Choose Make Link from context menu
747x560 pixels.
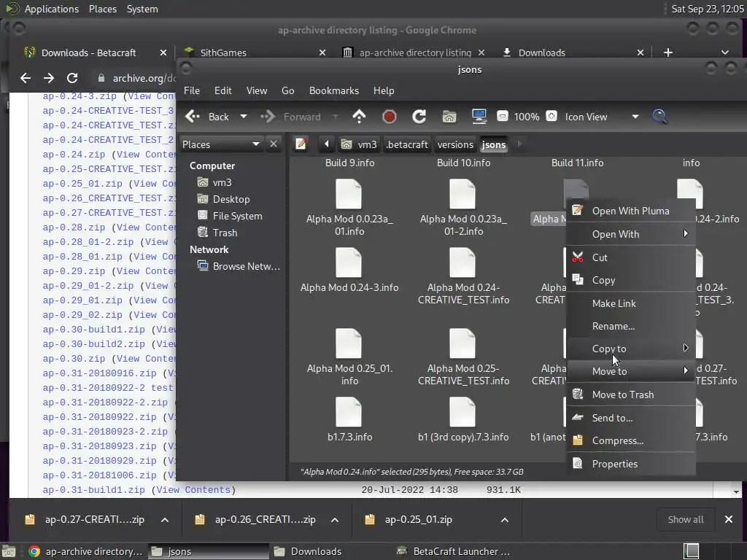click(631, 303)
